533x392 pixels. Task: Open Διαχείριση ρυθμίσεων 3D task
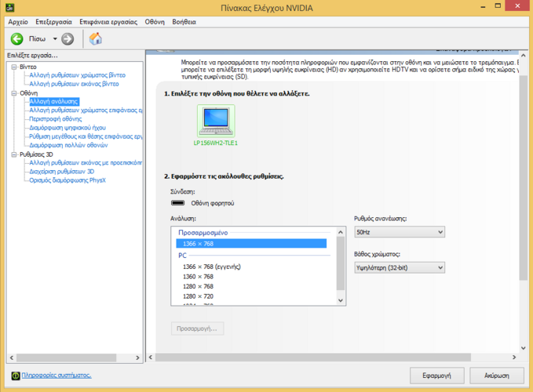(x=61, y=172)
